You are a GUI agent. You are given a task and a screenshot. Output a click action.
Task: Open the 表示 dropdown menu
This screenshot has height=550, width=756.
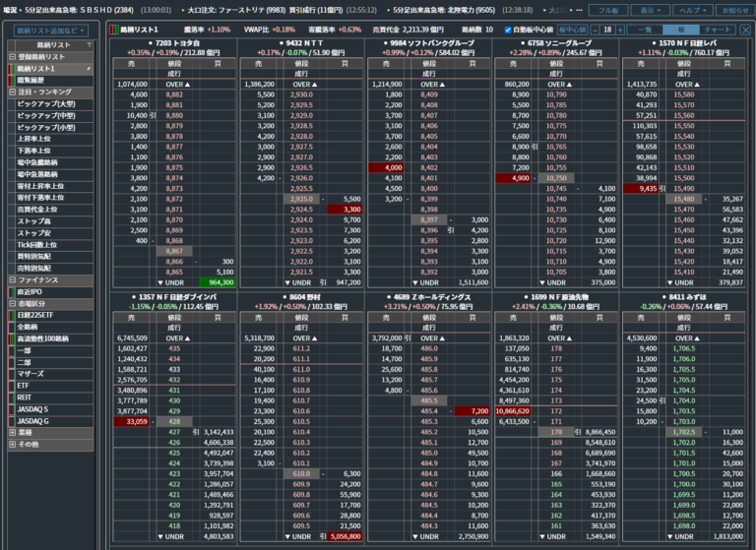[649, 10]
